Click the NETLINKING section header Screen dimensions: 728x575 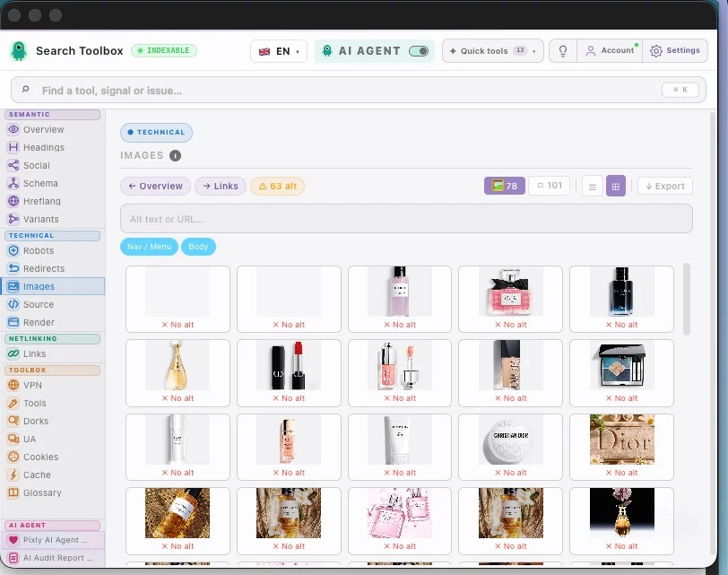click(x=53, y=338)
